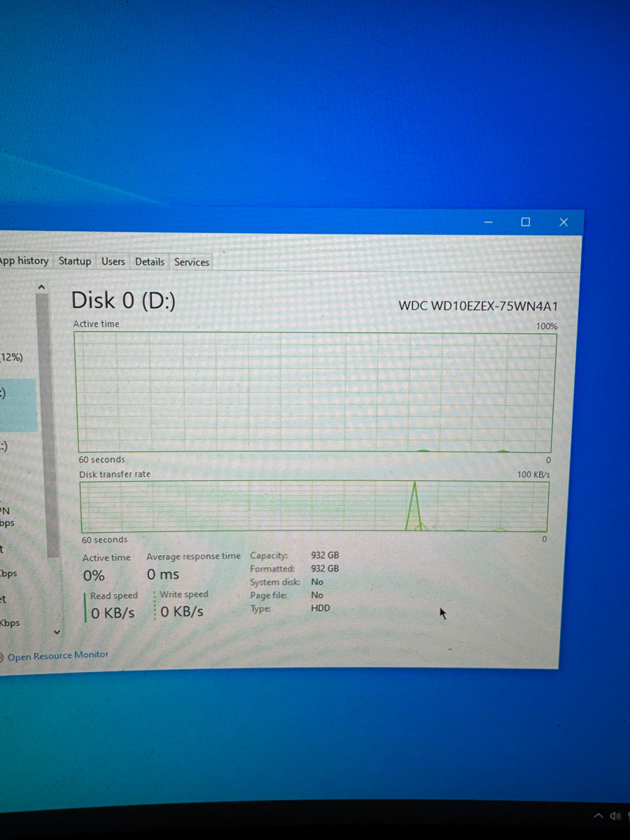This screenshot has height=840, width=630.
Task: Open the Startup tab
Action: pyautogui.click(x=75, y=261)
